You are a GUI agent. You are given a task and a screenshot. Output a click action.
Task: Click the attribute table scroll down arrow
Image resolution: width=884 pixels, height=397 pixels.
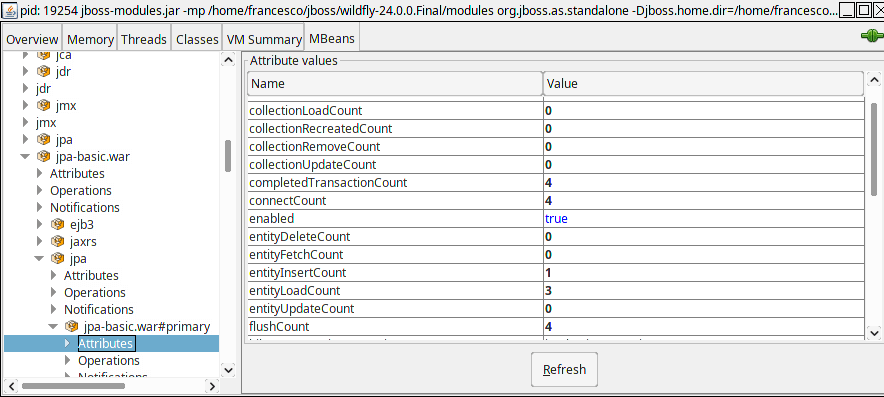(x=874, y=333)
